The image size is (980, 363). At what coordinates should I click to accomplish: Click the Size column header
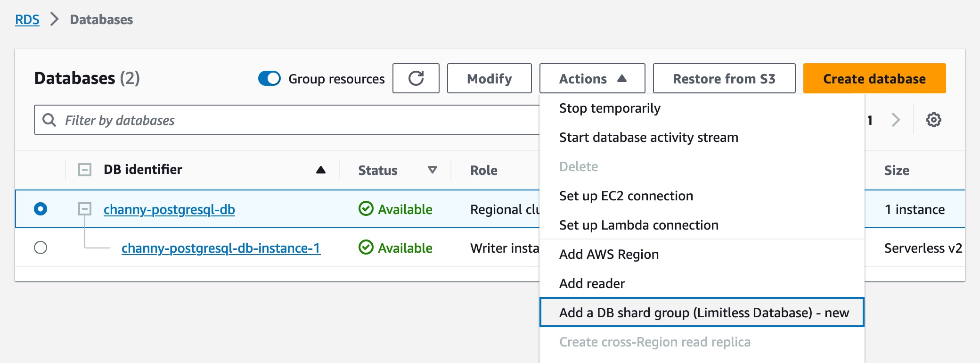[897, 170]
